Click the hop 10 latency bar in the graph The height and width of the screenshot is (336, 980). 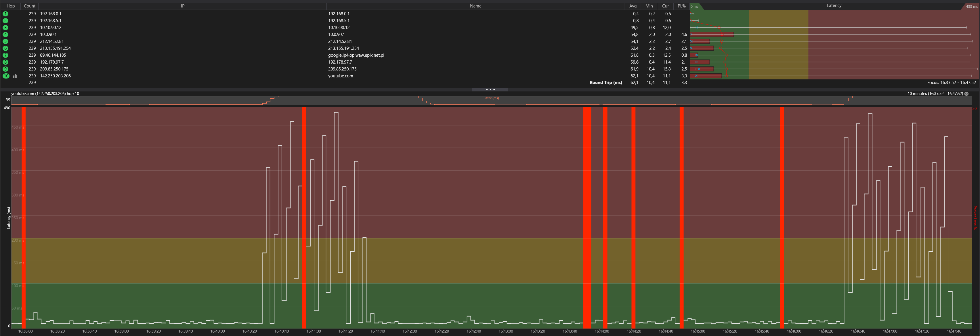pos(706,76)
